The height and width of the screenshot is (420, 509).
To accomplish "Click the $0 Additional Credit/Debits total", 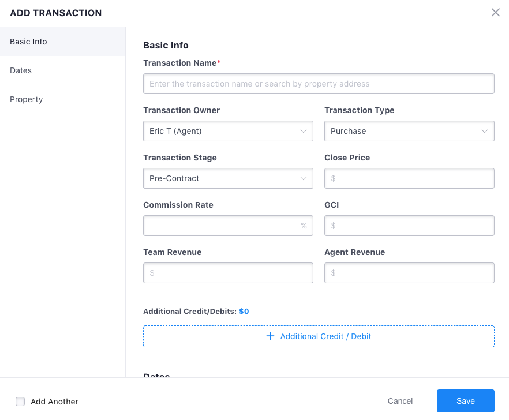I will (244, 312).
